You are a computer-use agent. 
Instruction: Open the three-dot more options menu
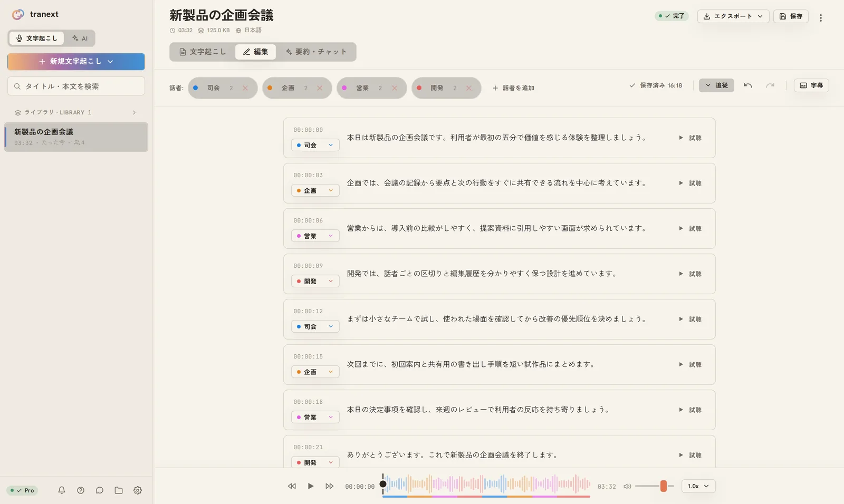pos(821,18)
